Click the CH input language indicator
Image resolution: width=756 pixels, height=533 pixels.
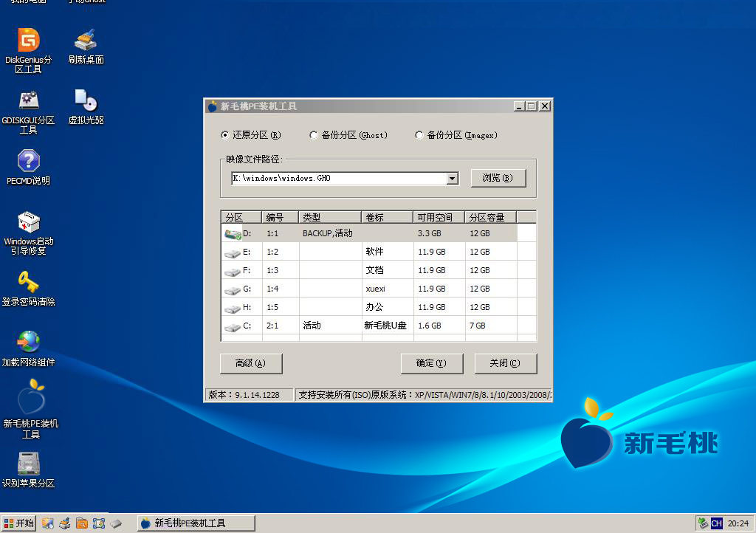click(x=716, y=523)
